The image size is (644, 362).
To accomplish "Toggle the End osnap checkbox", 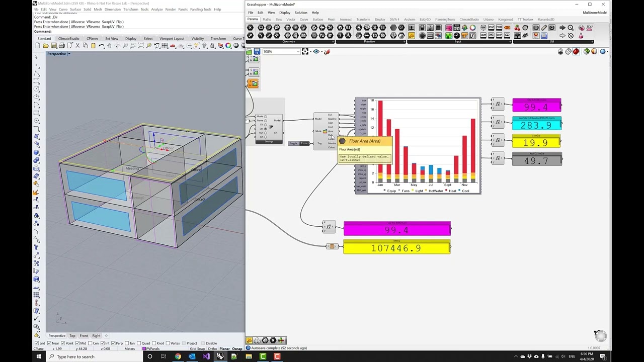I will [36, 343].
